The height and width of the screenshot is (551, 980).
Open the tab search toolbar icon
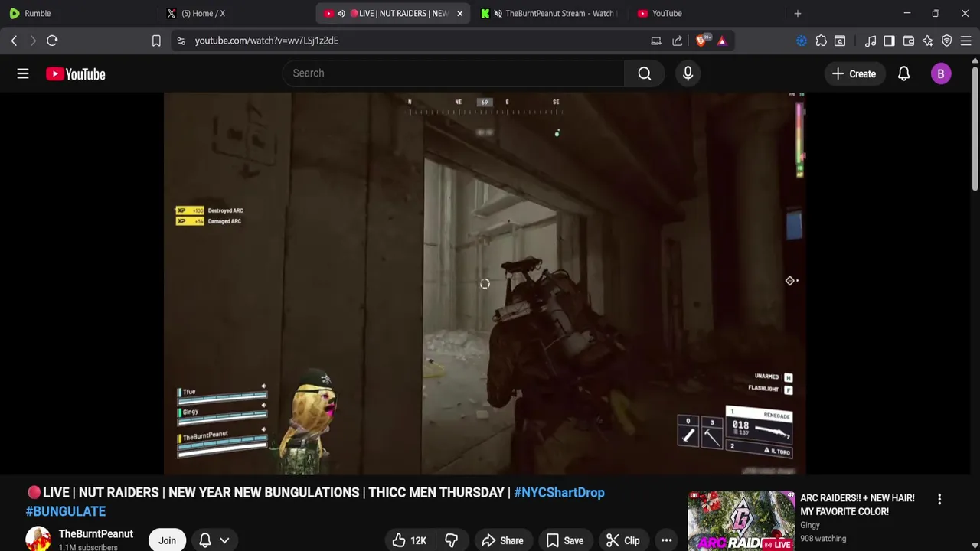pos(840,41)
